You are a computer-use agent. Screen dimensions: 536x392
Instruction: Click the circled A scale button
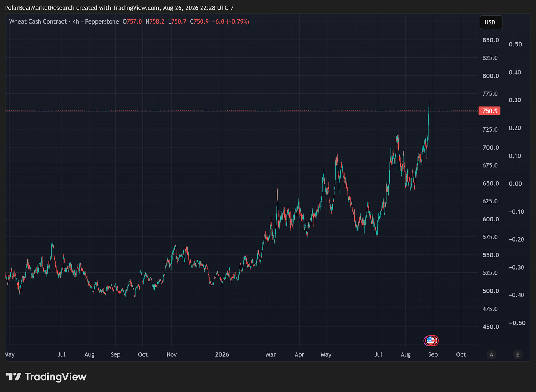[x=491, y=354]
